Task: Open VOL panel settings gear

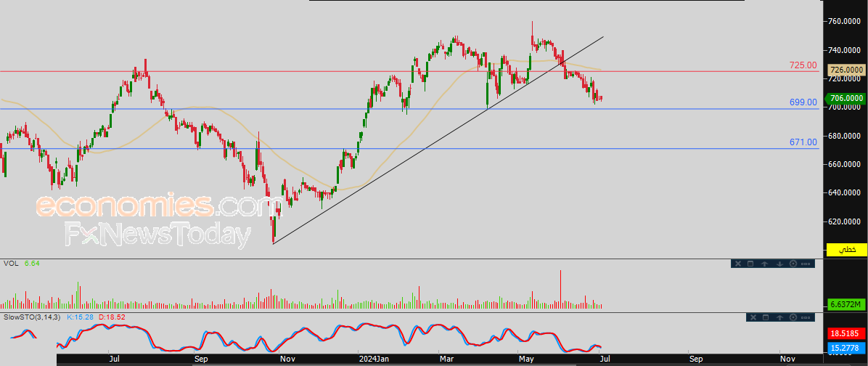Action: [793, 264]
